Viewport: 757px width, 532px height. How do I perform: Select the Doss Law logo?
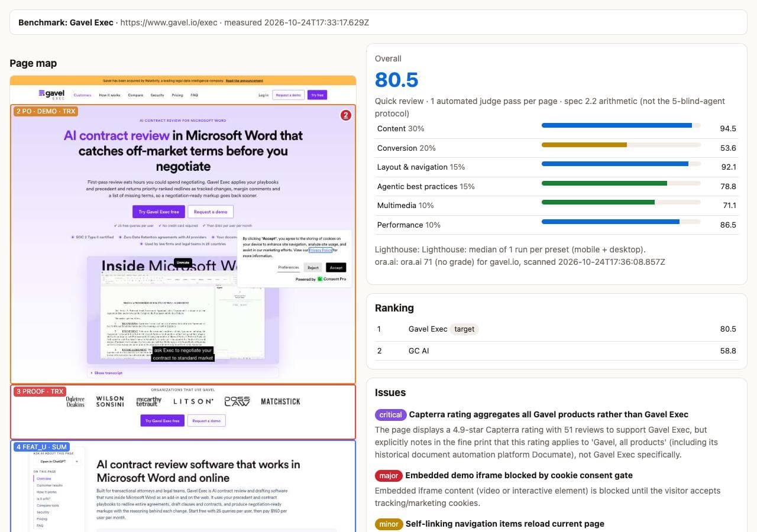(x=237, y=401)
